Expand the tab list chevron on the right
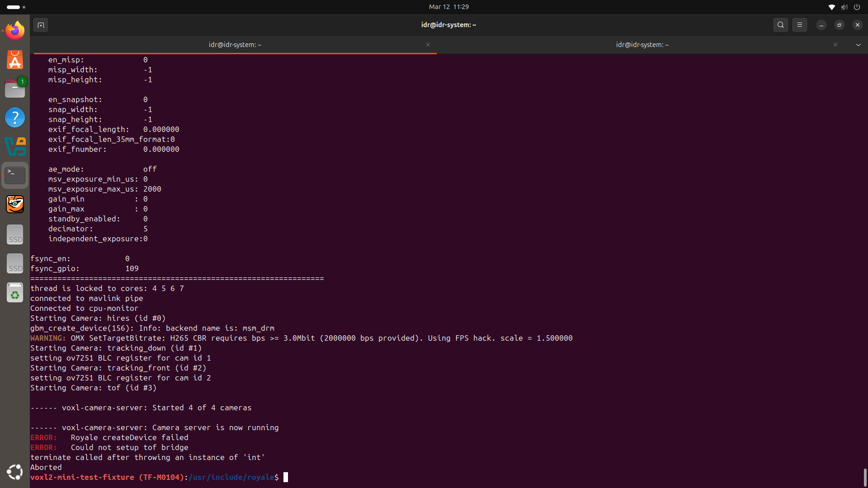This screenshot has height=488, width=868. click(x=858, y=45)
